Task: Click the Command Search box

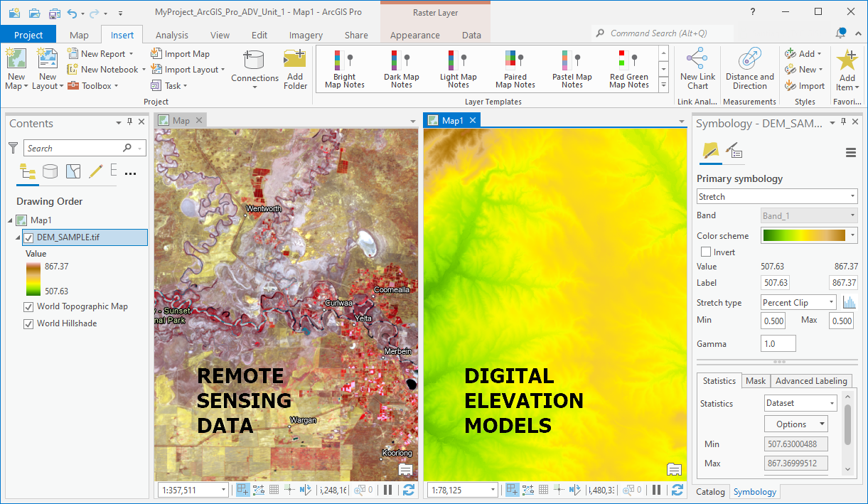Action: [662, 33]
